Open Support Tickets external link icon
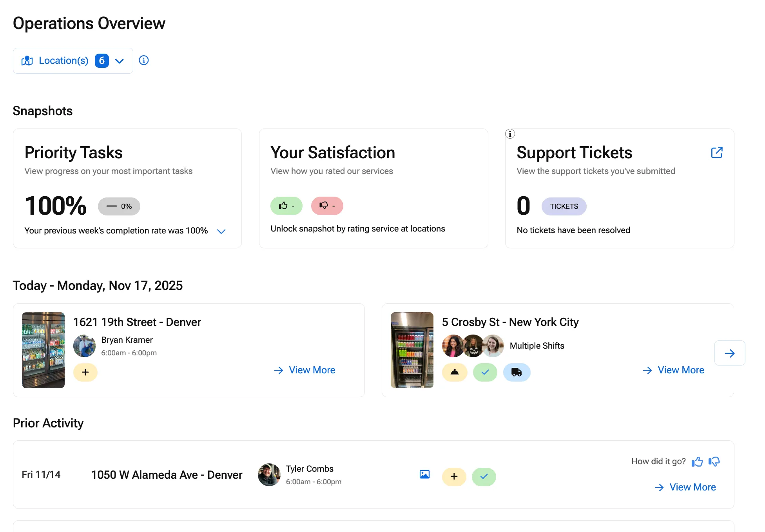Screen dimensions: 765x532 pyautogui.click(x=716, y=152)
